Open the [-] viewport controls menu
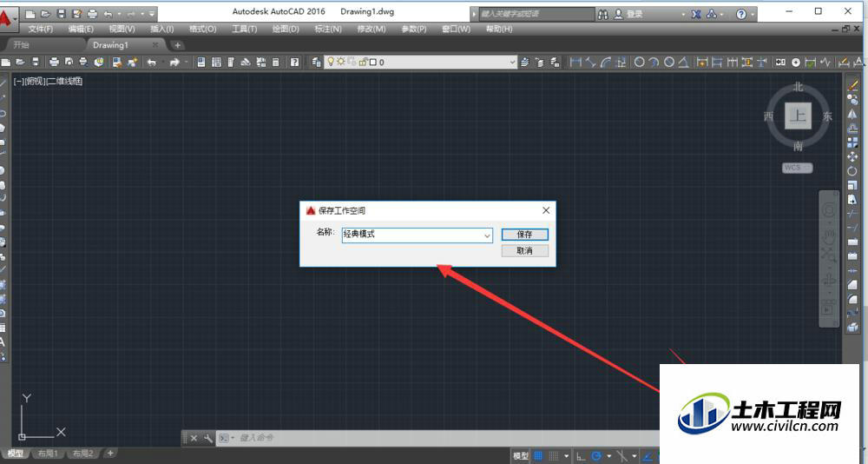Screen dimensions: 868x464 [x=19, y=82]
